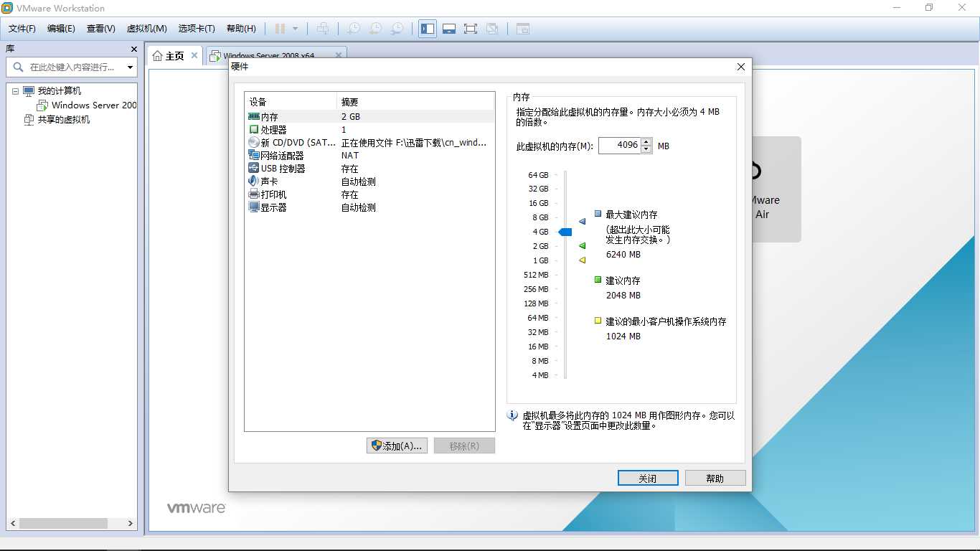Viewport: 980px width, 551px height.
Task: Click the Unity mode toolbar icon
Action: [x=492, y=29]
